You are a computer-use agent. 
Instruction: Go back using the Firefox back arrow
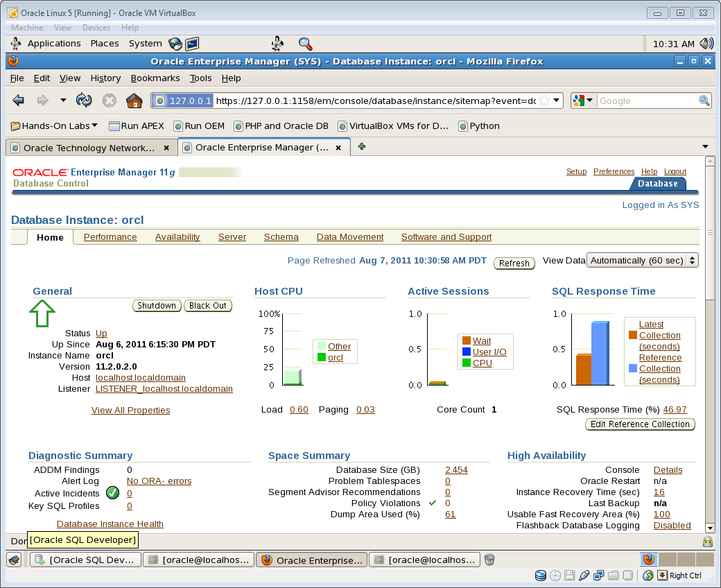point(19,101)
